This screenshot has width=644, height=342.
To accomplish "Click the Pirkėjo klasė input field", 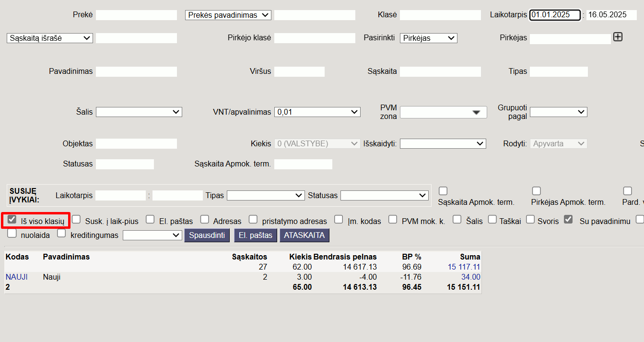I will point(315,38).
